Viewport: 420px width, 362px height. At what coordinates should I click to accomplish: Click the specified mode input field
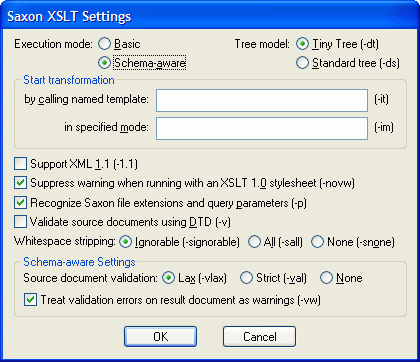tap(262, 128)
